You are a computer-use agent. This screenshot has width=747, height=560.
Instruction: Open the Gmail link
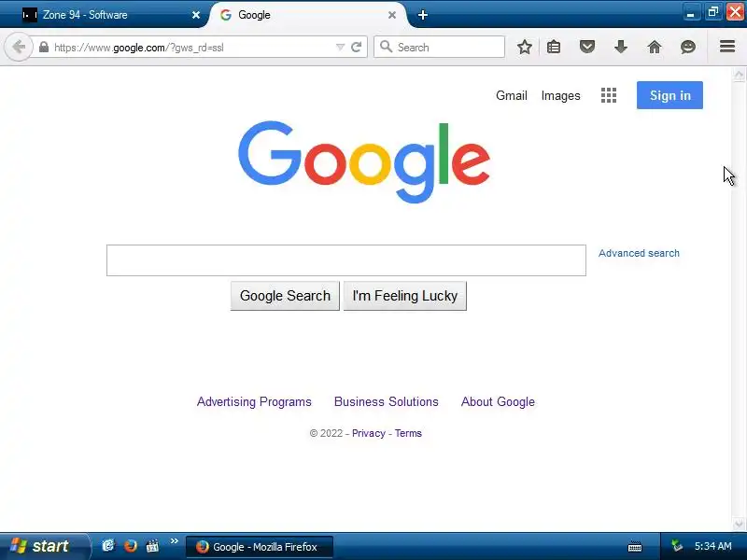coord(511,96)
